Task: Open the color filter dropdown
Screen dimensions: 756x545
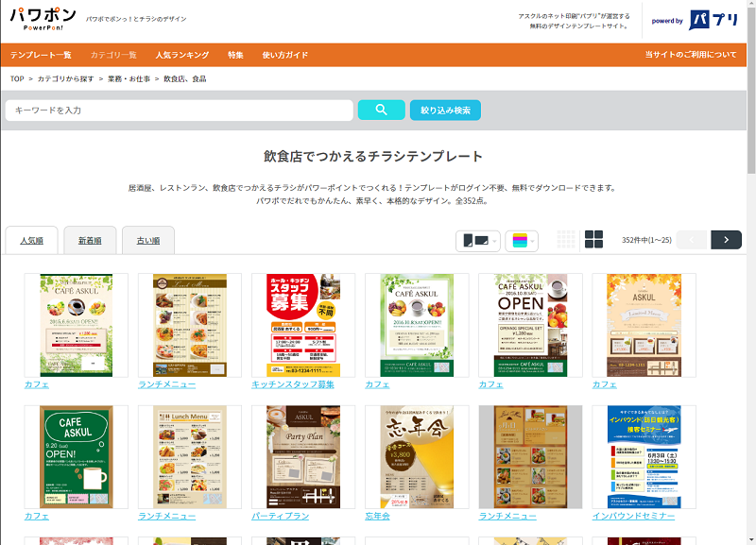Action: click(522, 241)
